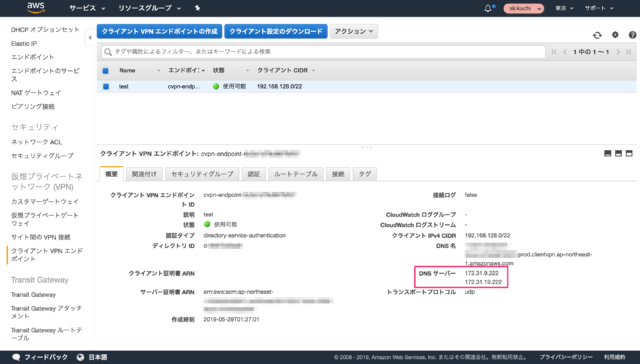This screenshot has width=640, height=364.
Task: Select the 192.168.128.0/22 cell in table
Action: click(x=279, y=87)
